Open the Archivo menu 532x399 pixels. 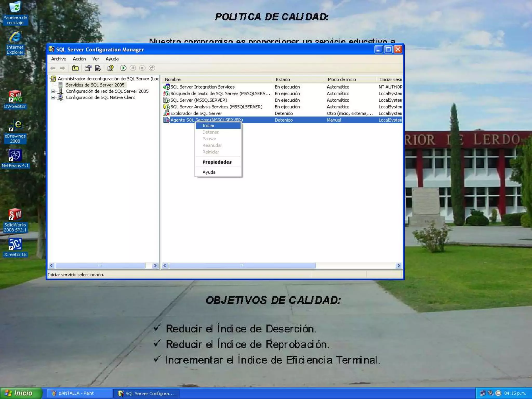tap(58, 59)
